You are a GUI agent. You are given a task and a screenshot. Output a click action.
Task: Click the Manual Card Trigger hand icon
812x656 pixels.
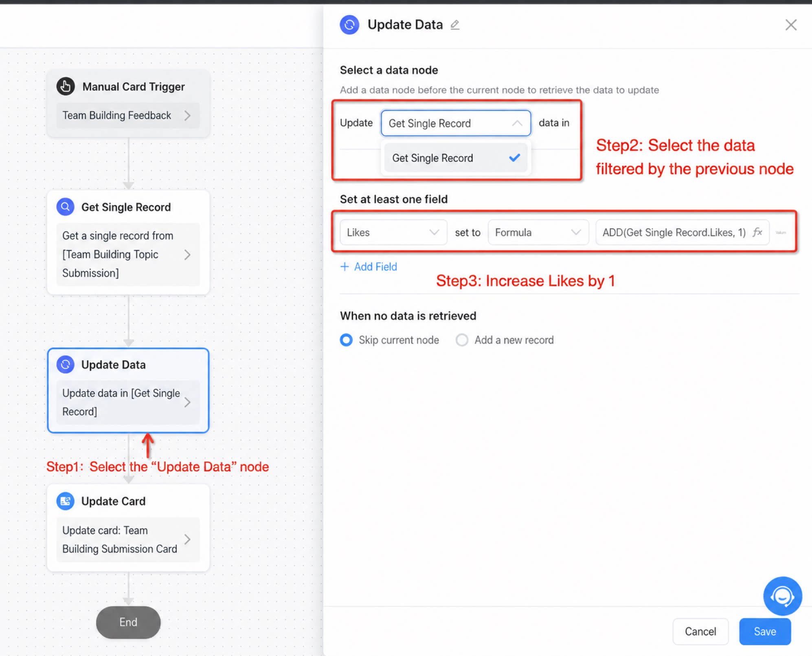tap(65, 86)
